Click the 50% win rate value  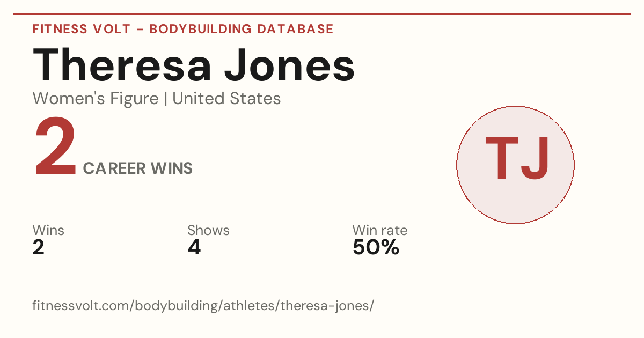pyautogui.click(x=376, y=247)
